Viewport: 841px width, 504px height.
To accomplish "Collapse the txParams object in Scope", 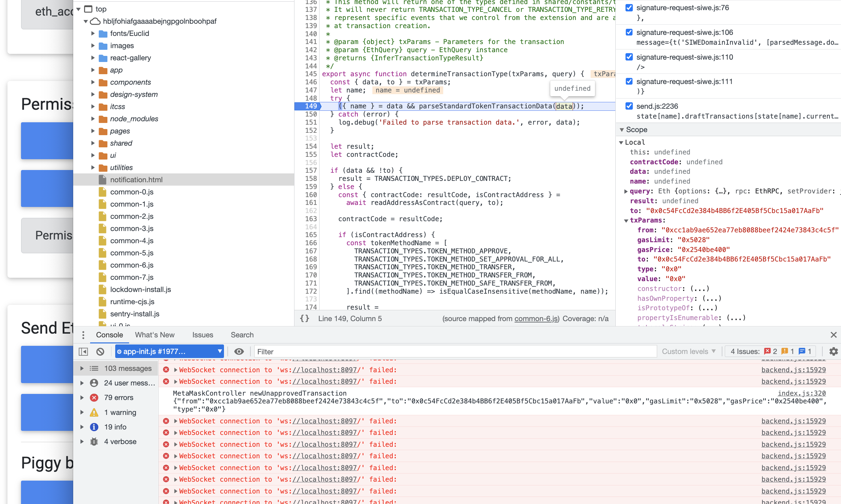I will 626,220.
